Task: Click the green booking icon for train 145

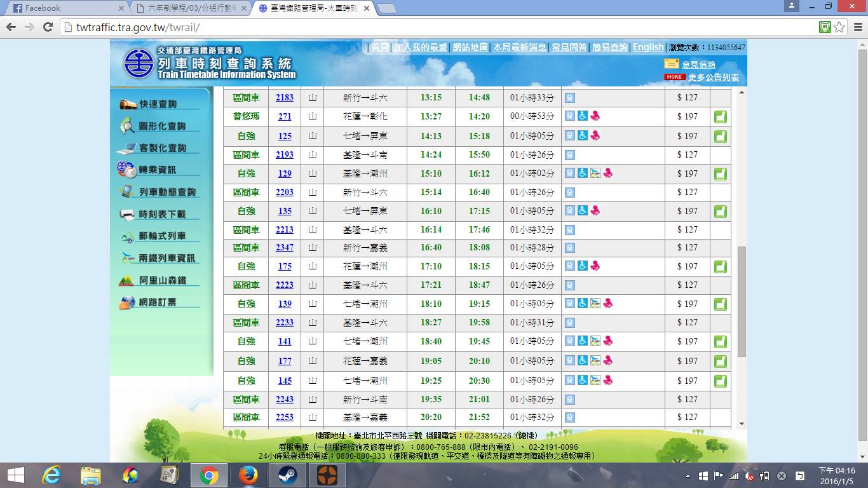Action: pos(720,381)
